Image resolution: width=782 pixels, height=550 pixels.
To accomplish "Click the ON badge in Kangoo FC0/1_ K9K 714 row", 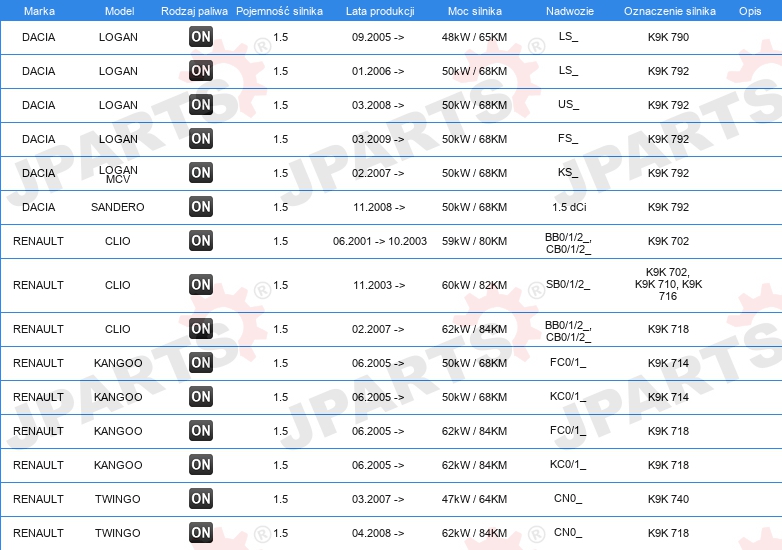I will (201, 363).
